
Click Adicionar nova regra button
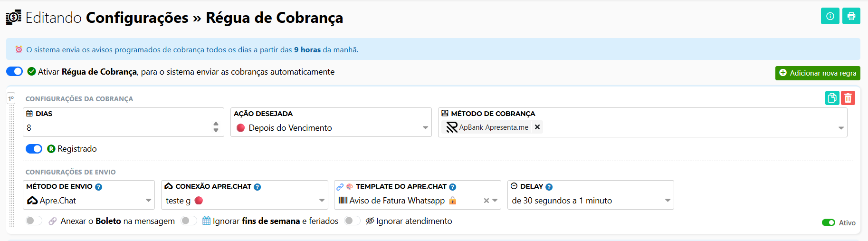pyautogui.click(x=818, y=73)
